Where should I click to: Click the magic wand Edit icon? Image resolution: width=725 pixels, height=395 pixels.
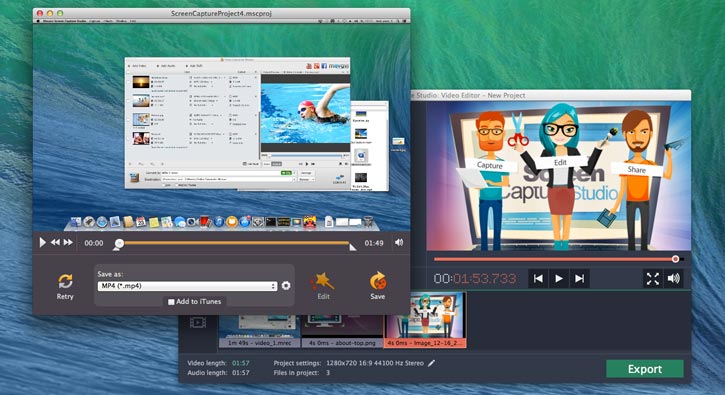[x=323, y=281]
